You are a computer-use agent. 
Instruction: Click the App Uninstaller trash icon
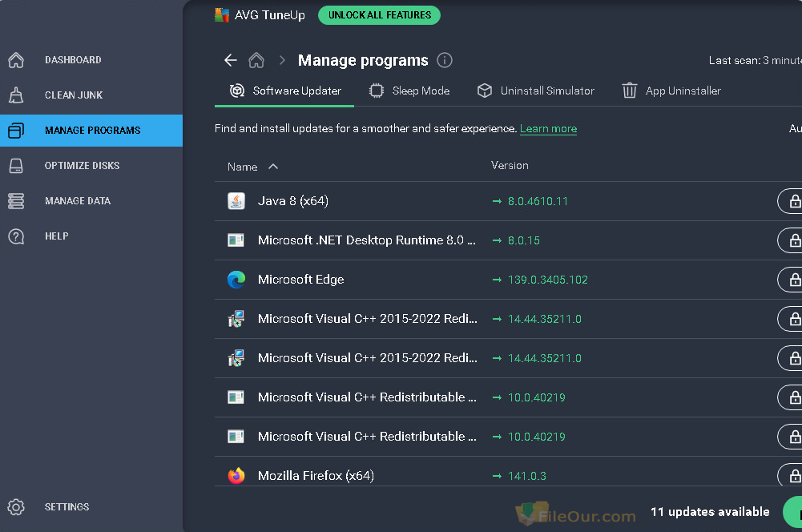pyautogui.click(x=630, y=91)
